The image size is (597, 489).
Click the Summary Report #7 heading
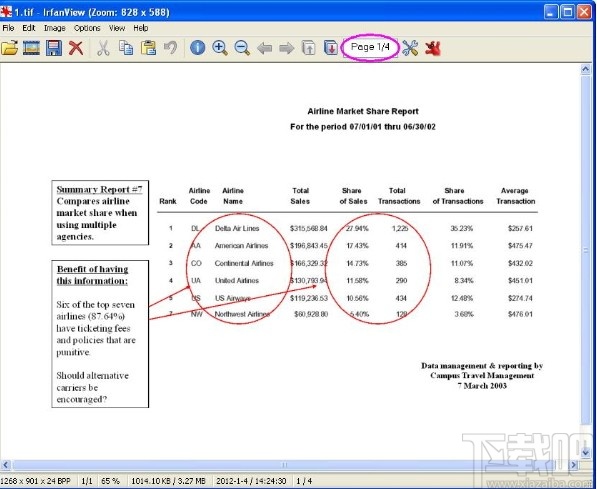(x=99, y=189)
